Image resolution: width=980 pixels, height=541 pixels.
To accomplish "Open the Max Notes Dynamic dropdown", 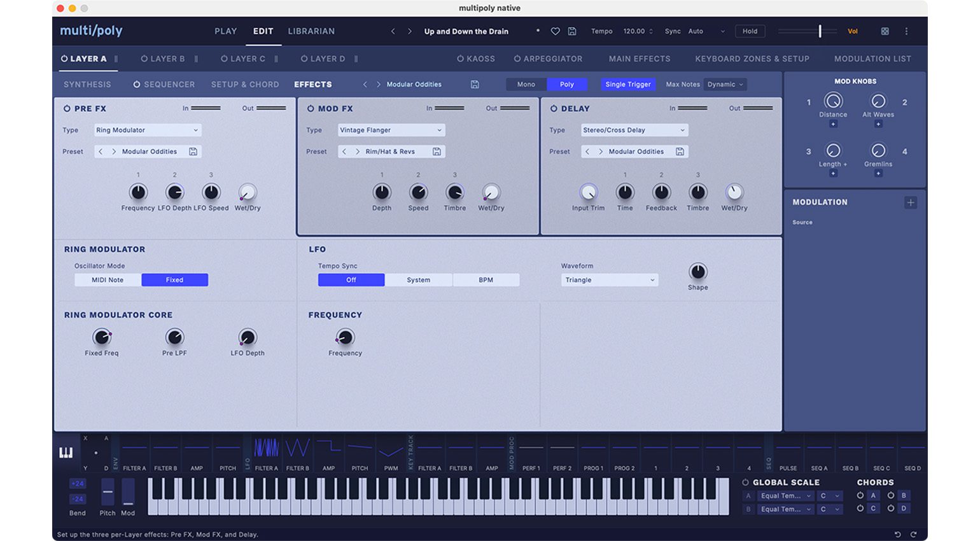I will pyautogui.click(x=725, y=84).
